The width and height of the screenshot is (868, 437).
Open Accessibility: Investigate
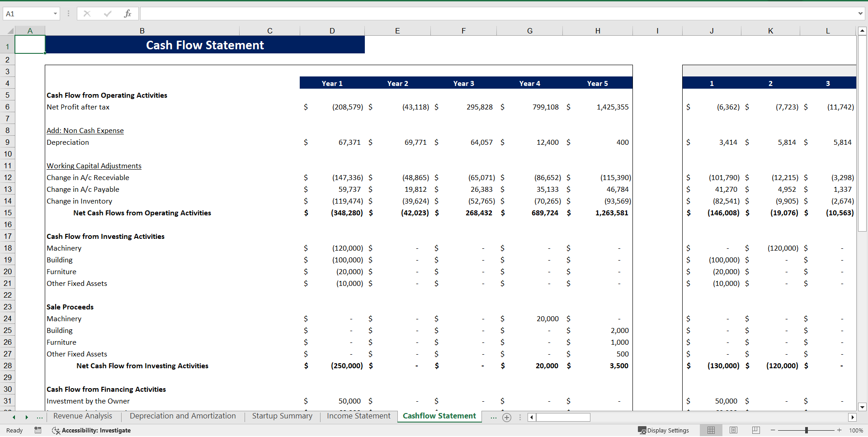(x=91, y=430)
